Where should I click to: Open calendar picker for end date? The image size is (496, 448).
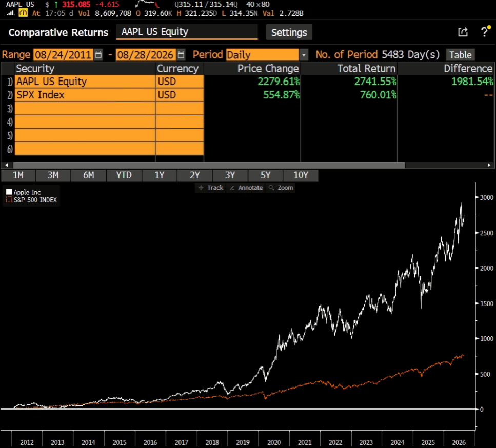coord(181,55)
